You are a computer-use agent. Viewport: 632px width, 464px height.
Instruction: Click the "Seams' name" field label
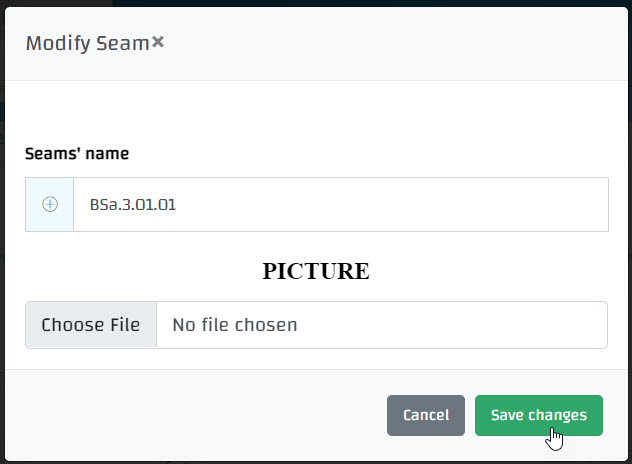(77, 154)
